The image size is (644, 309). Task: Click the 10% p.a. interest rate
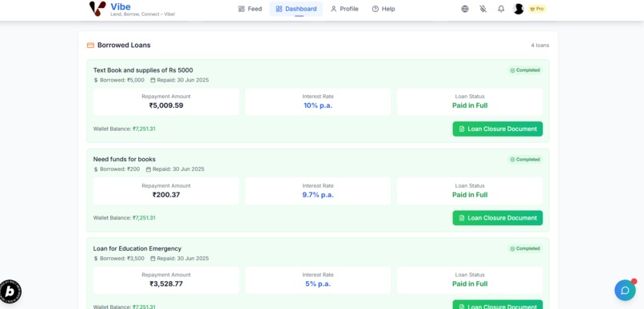pos(318,105)
